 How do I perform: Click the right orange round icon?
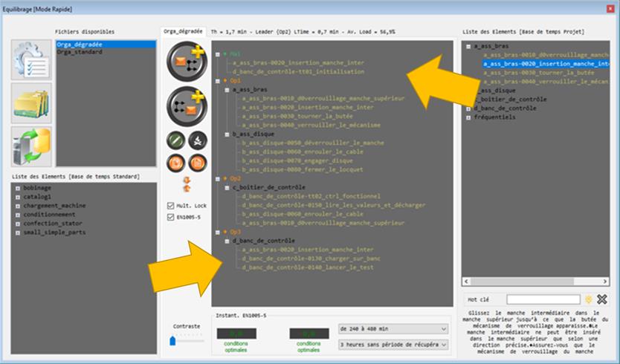(x=198, y=163)
